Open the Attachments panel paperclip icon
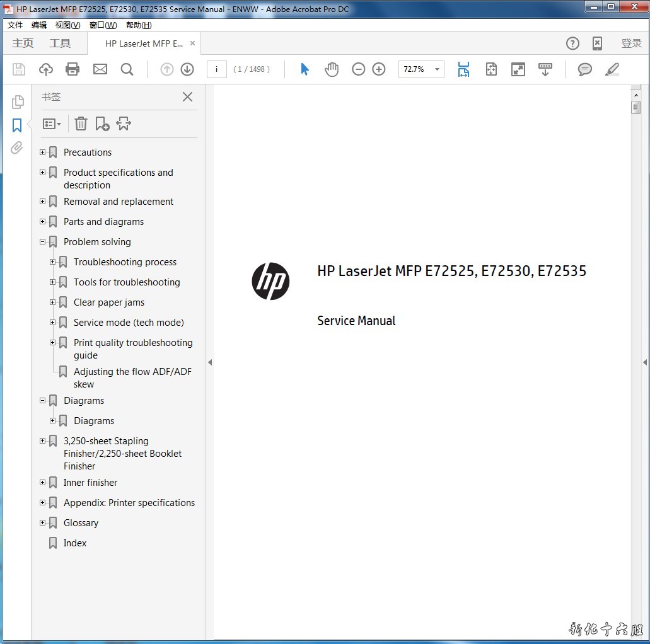Viewport: 650px width, 644px height. [x=17, y=148]
